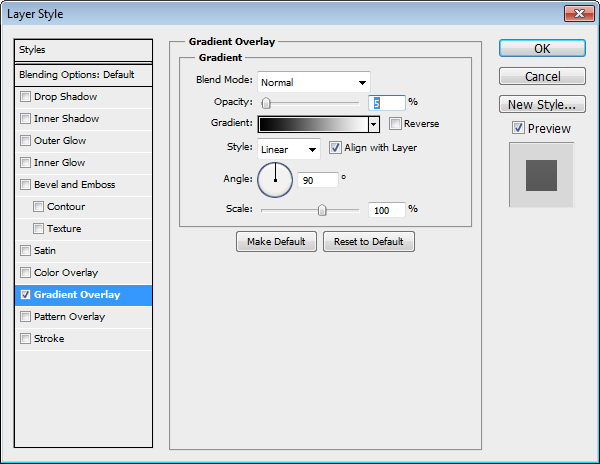Open the Style Linear dropdown
The image size is (600, 464).
(x=288, y=149)
